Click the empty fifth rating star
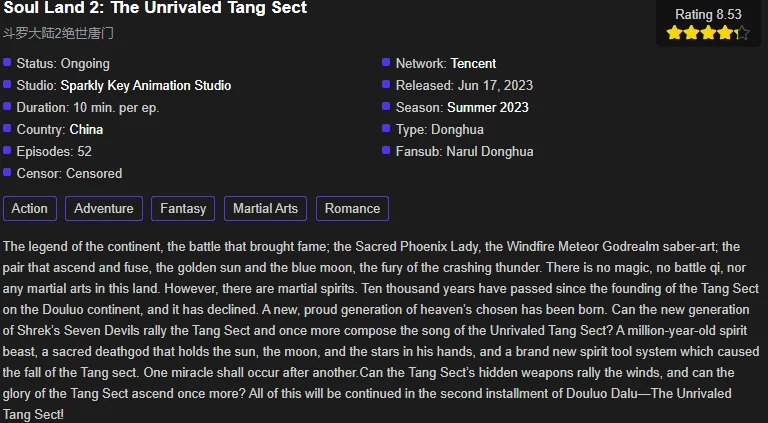This screenshot has height=423, width=768. pyautogui.click(x=742, y=33)
